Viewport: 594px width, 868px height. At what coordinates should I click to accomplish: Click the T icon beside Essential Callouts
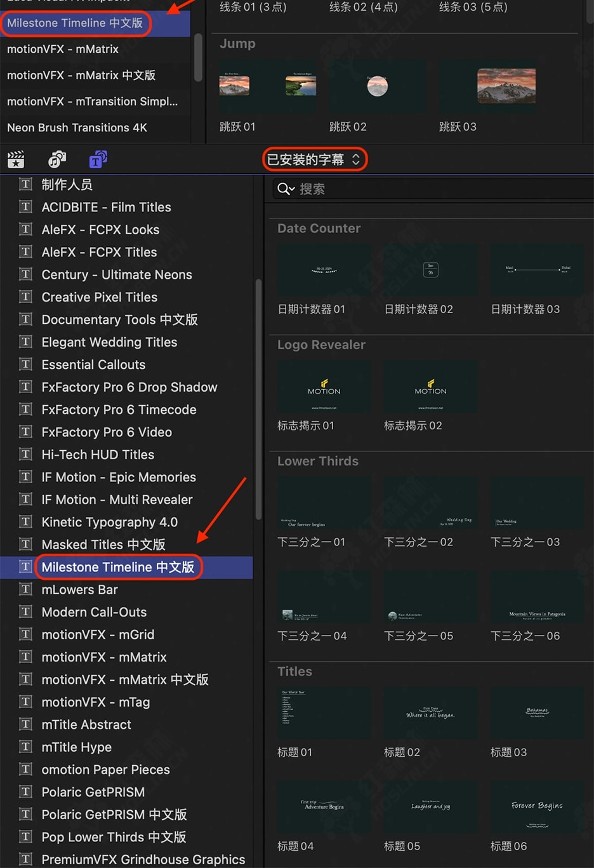pyautogui.click(x=25, y=364)
